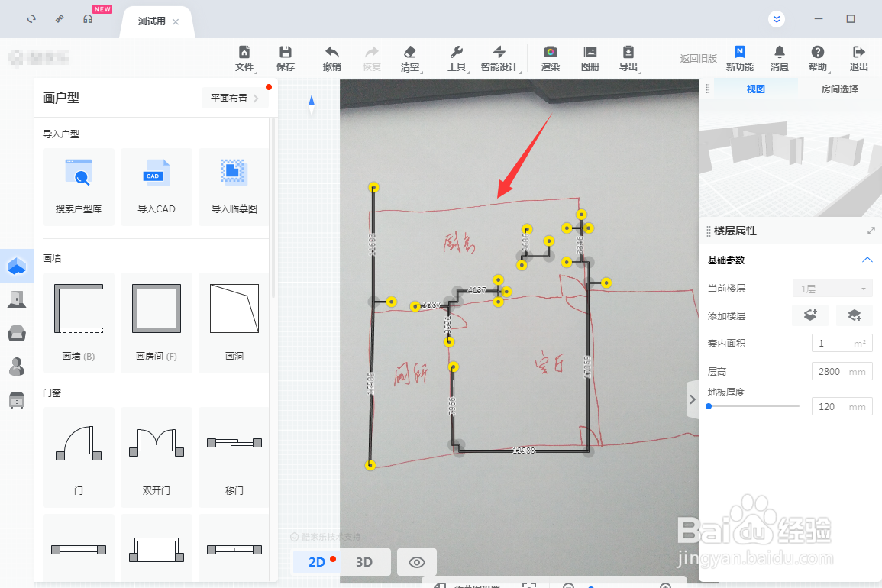This screenshot has width=882, height=588.
Task: Switch to the 房间选择 tab
Action: 839,89
